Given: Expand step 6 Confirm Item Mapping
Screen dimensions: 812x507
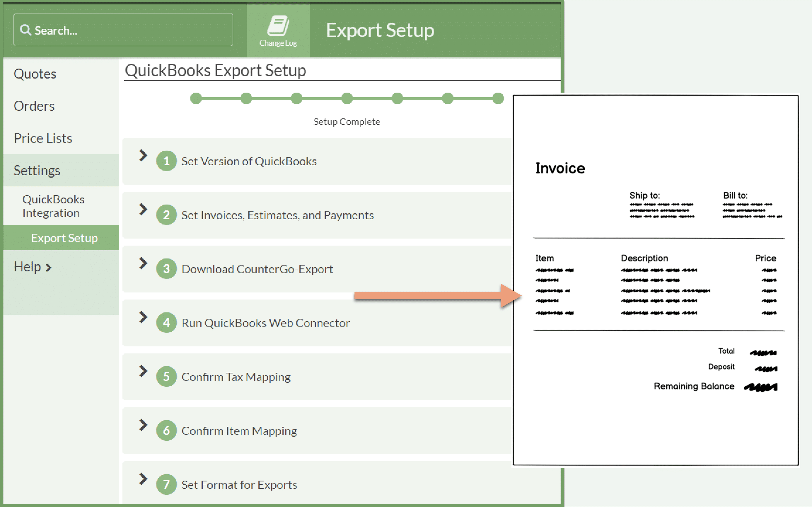Looking at the screenshot, I should pyautogui.click(x=143, y=425).
